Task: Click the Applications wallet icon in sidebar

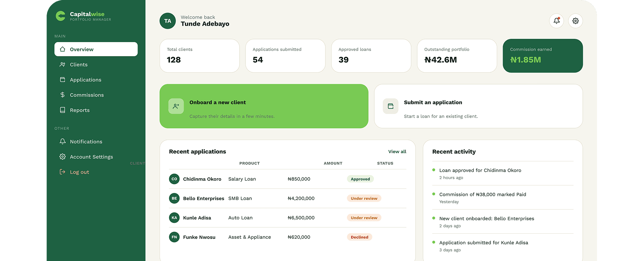Action: tap(63, 79)
